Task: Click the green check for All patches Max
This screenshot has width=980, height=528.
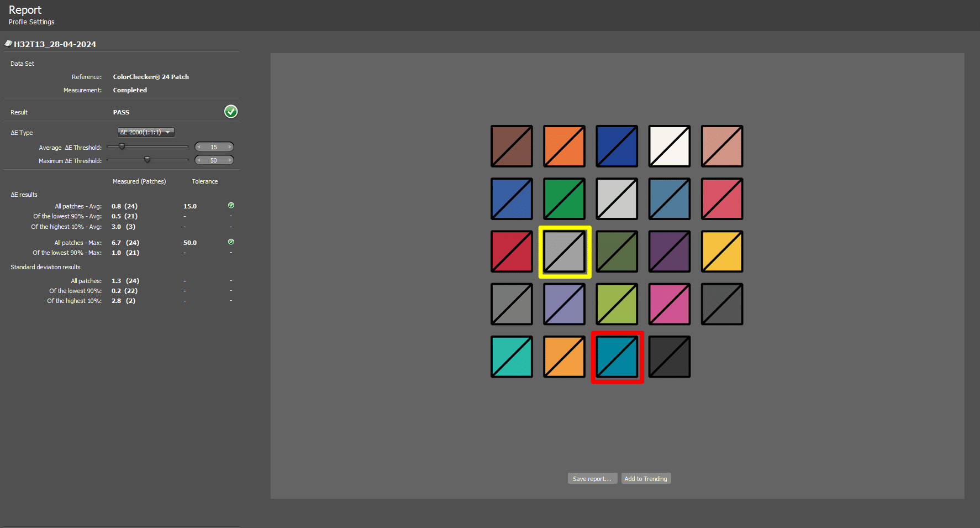Action: tap(231, 242)
